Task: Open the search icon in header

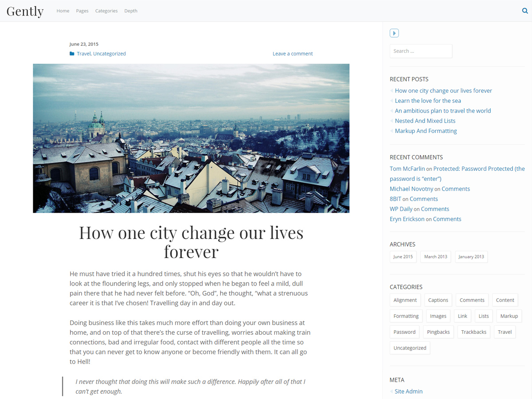Action: [x=525, y=11]
